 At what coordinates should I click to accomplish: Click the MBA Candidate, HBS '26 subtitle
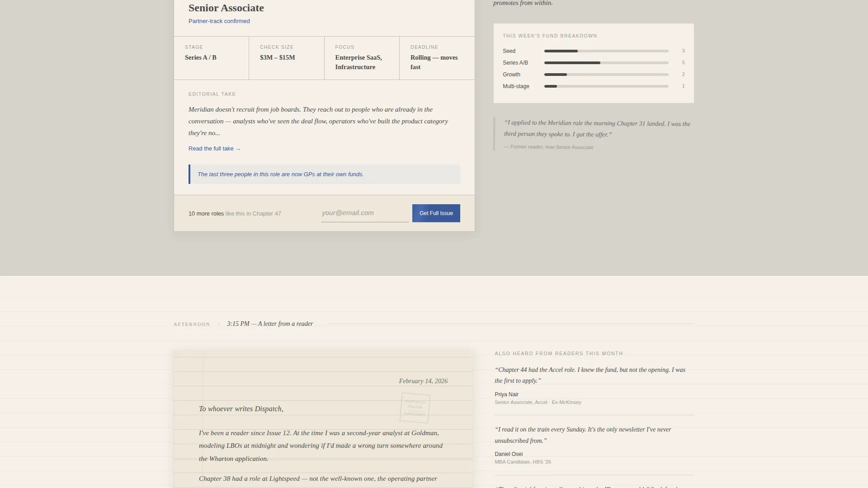point(523,462)
